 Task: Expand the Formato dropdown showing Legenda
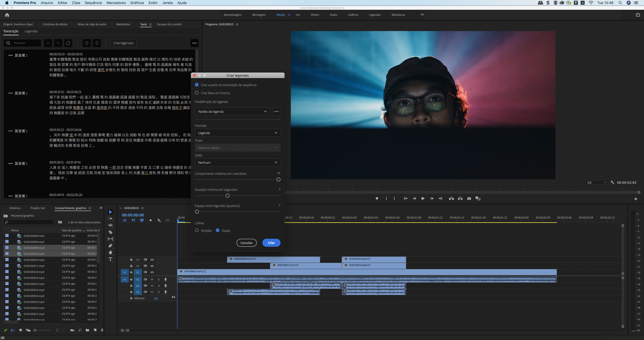(x=237, y=133)
